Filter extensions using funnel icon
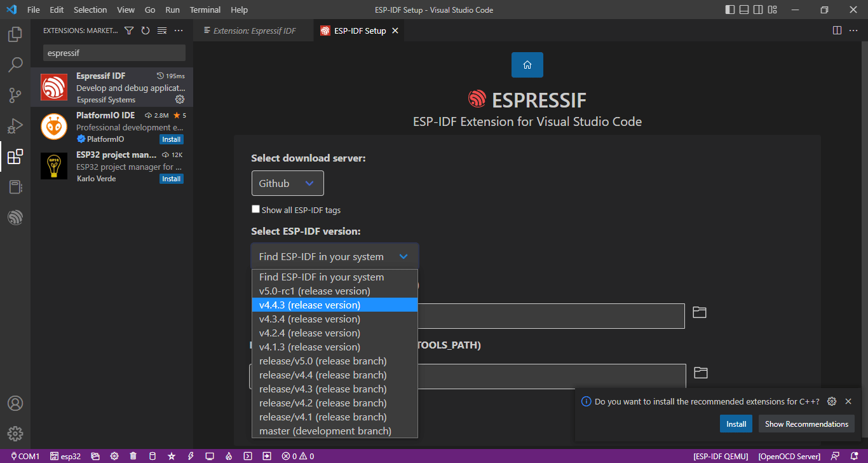This screenshot has width=868, height=463. tap(129, 31)
